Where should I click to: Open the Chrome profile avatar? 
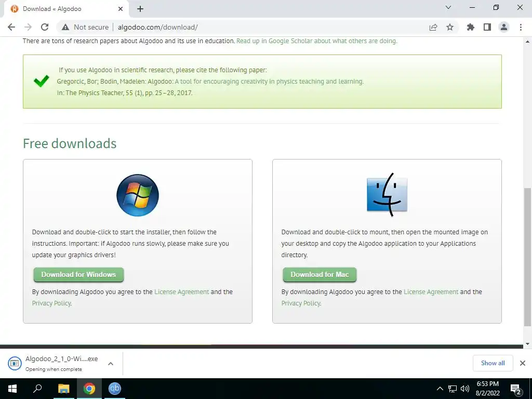[x=504, y=27]
